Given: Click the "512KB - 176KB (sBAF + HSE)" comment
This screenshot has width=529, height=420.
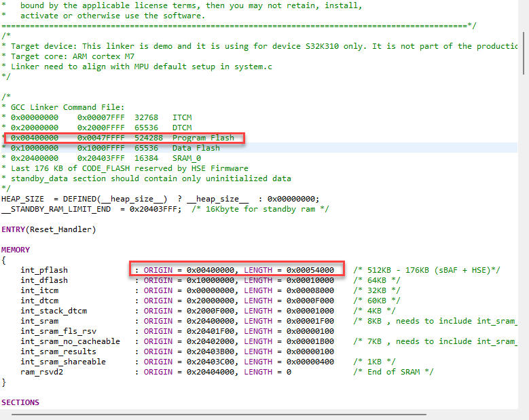Looking at the screenshot, I should pos(426,270).
